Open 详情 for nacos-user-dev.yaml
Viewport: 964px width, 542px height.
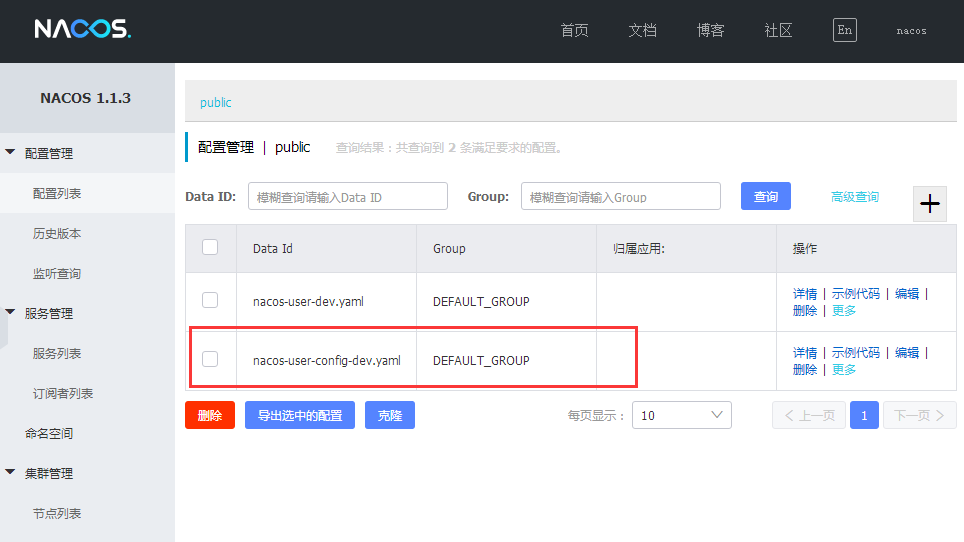pyautogui.click(x=805, y=294)
